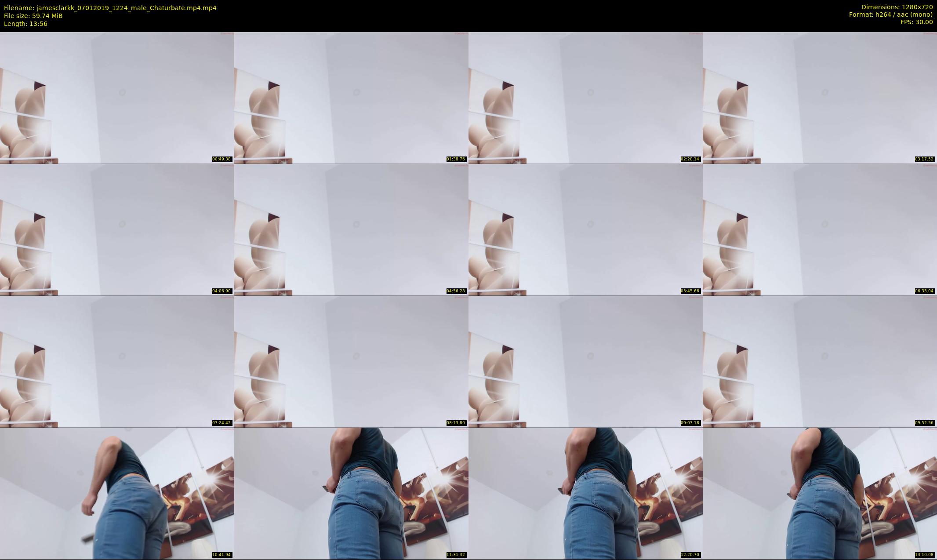
Task: Open the thumbnail marked 02:28.14
Action: (585, 98)
